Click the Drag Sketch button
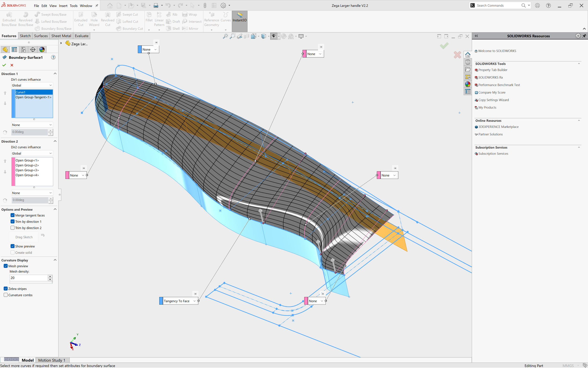 tap(24, 237)
